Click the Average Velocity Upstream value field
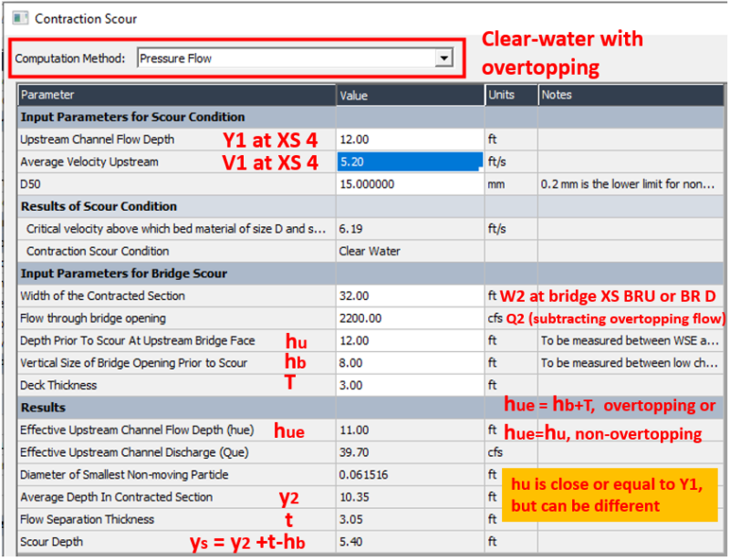 [409, 161]
